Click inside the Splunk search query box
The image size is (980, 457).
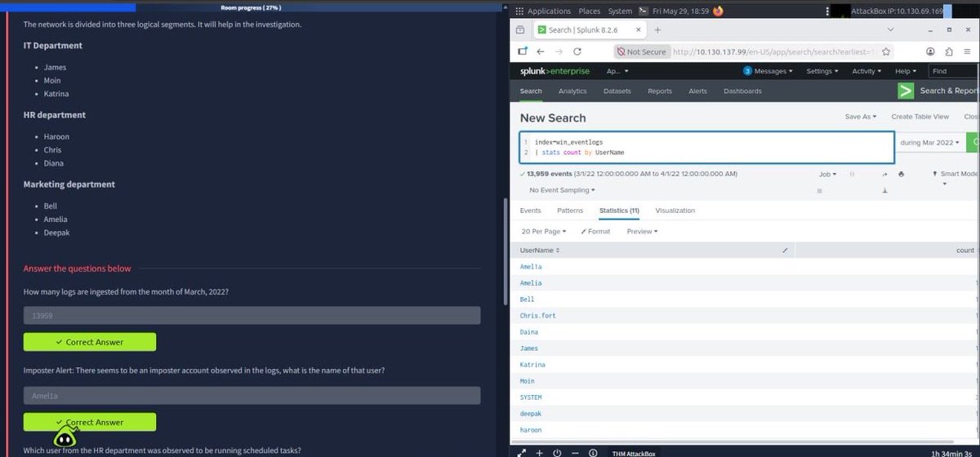[707, 147]
